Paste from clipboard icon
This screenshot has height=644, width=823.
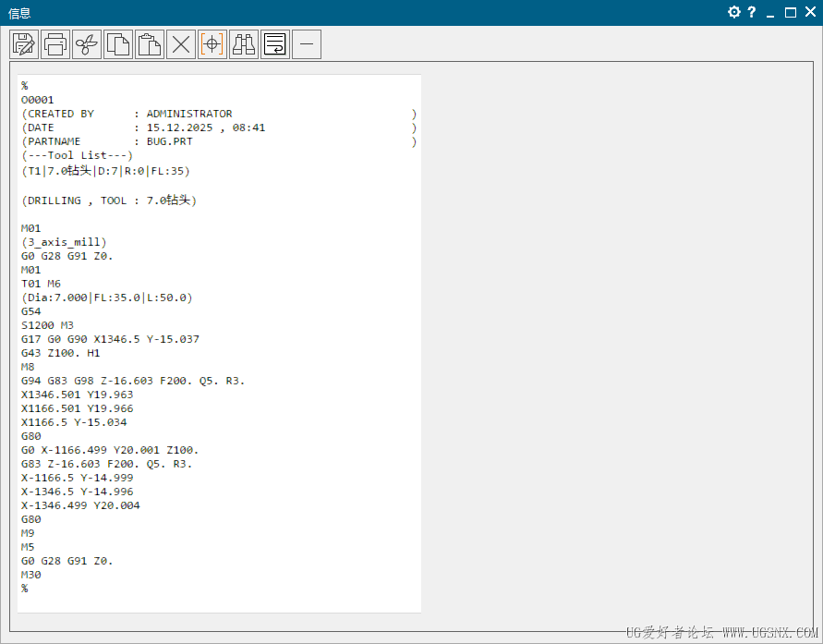click(x=150, y=44)
